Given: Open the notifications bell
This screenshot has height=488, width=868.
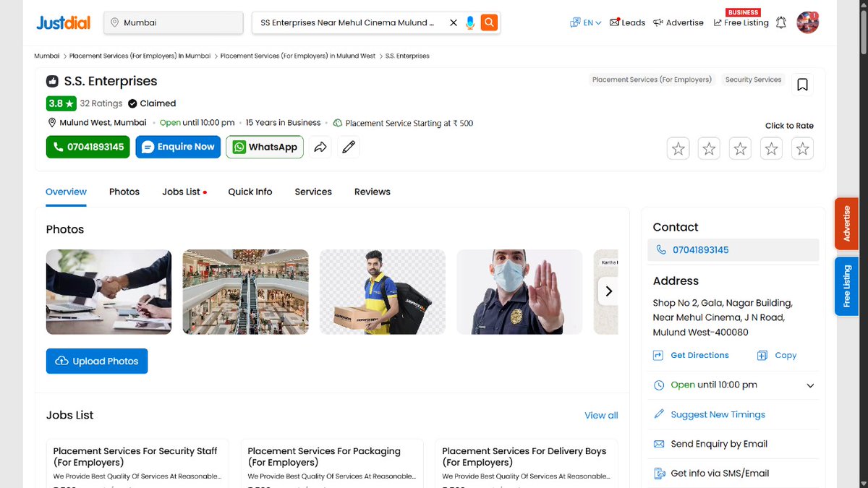Looking at the screenshot, I should tap(781, 22).
